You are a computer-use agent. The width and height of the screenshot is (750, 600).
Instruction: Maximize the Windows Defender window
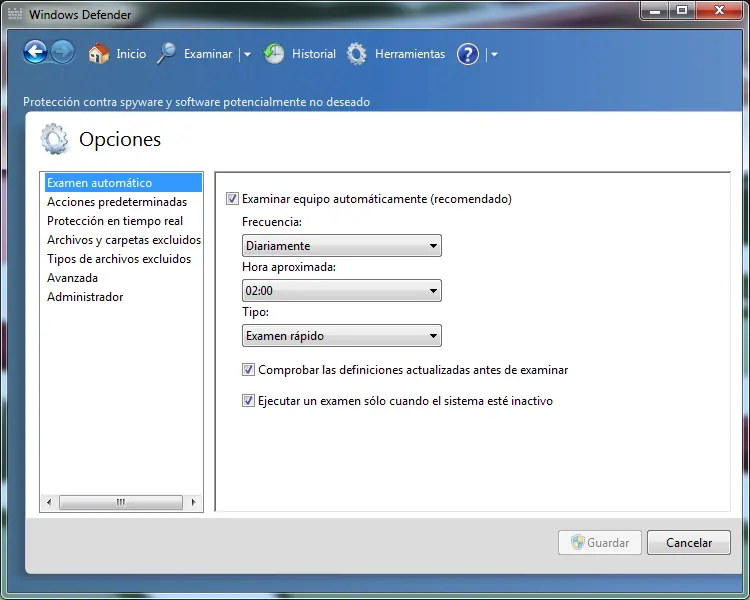click(x=682, y=11)
